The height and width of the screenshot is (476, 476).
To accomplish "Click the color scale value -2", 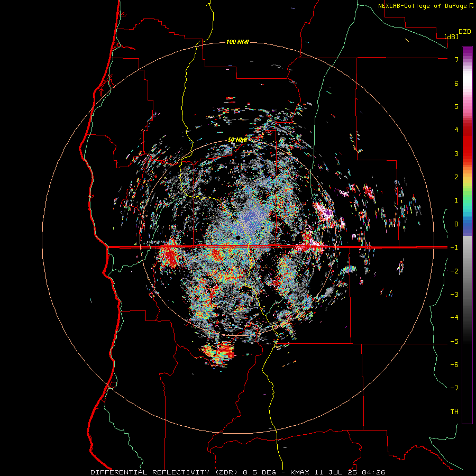I will (x=454, y=271).
